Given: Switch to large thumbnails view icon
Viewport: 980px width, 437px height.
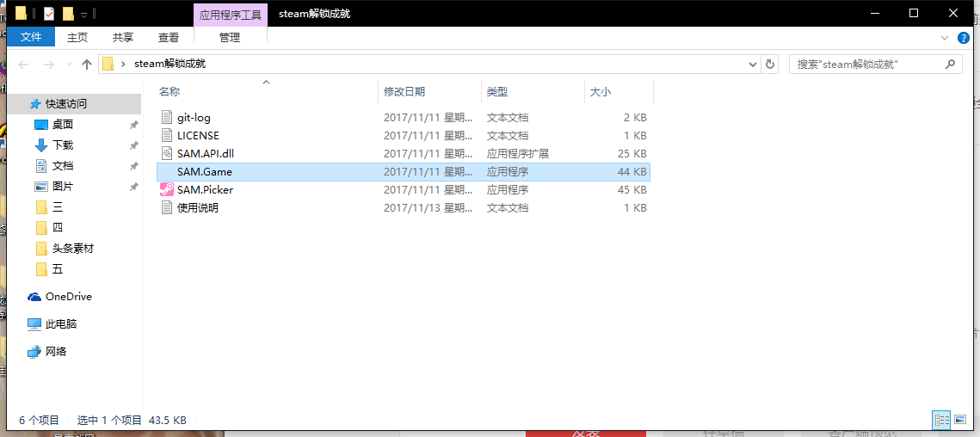Looking at the screenshot, I should tap(959, 420).
